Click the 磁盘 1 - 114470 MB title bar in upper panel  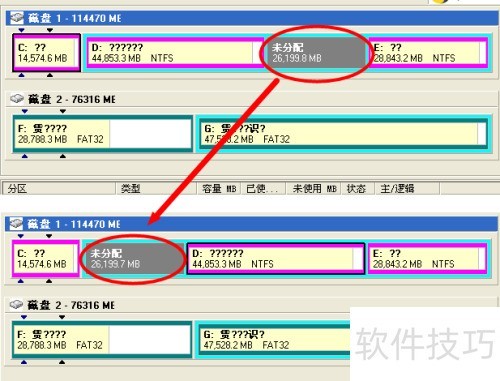click(x=252, y=18)
